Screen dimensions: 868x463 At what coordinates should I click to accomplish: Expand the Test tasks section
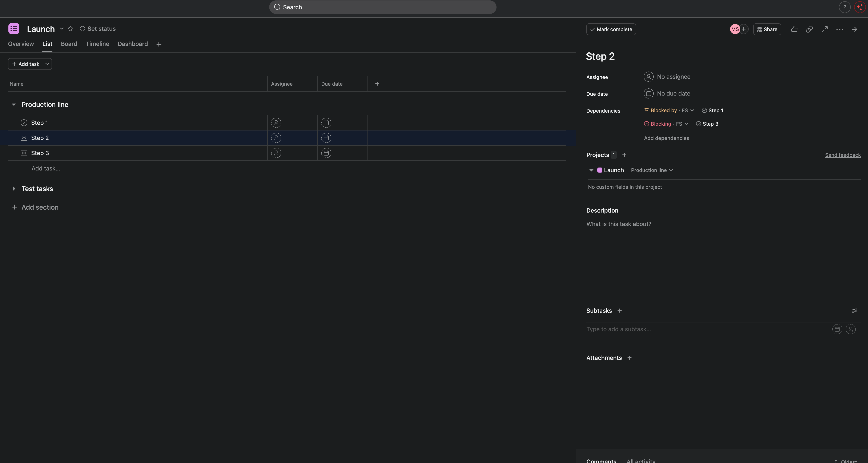(14, 189)
